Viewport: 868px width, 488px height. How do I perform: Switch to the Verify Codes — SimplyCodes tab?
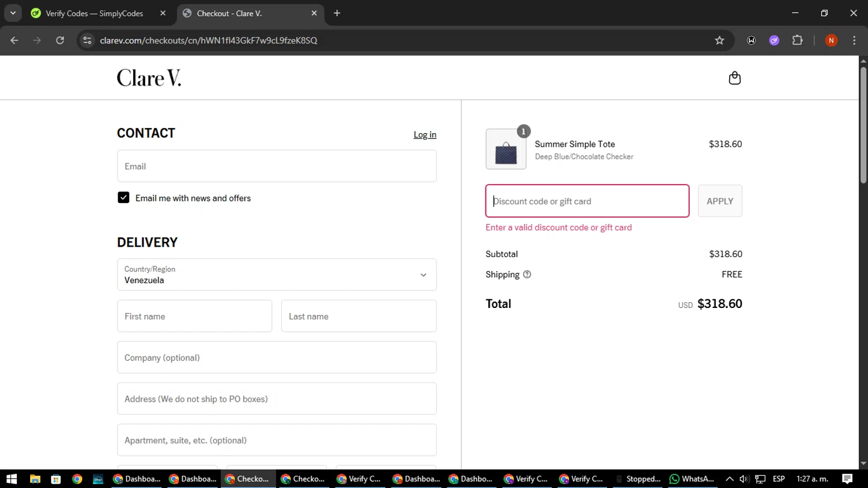point(95,13)
